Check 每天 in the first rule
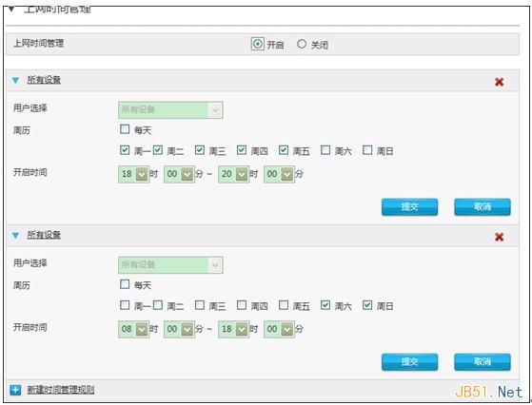This screenshot has width=532, height=405. (125, 129)
